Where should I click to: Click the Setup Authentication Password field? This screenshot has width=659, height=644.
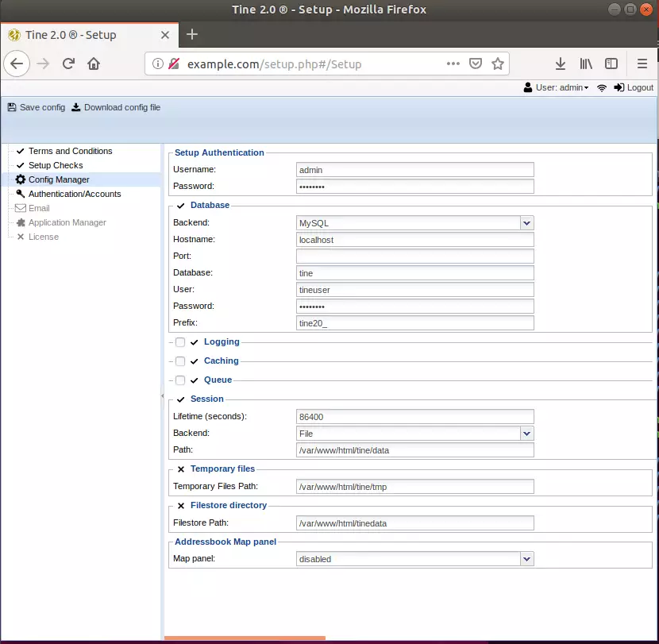414,187
